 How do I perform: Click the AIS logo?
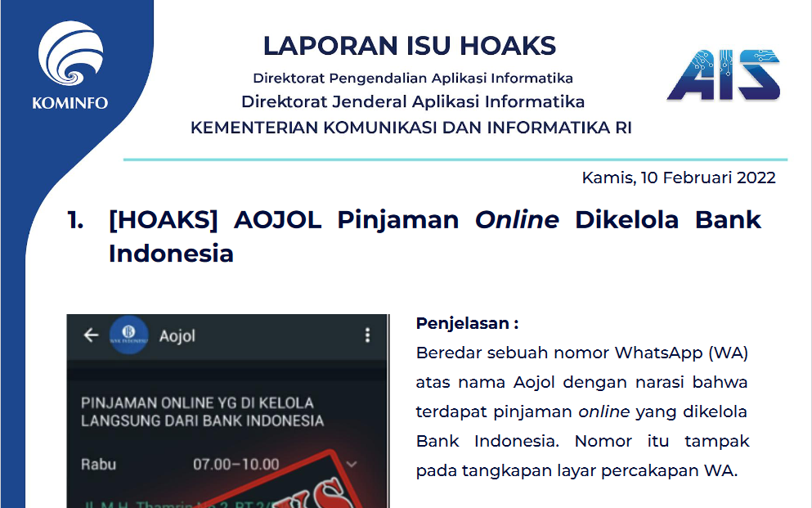[724, 74]
